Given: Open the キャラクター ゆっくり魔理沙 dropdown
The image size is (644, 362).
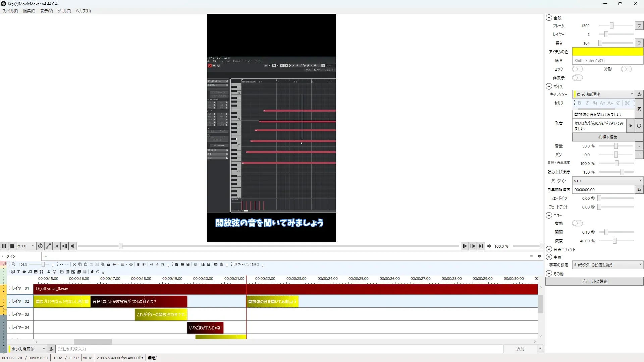Looking at the screenshot, I should coord(603,94).
